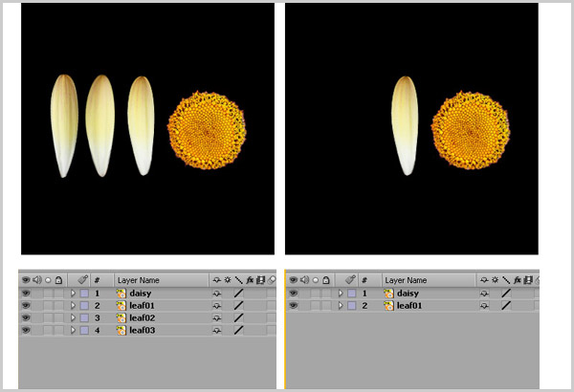The width and height of the screenshot is (574, 392).
Task: Toggle Quality switch on the leaf03 layer
Action: point(238,330)
